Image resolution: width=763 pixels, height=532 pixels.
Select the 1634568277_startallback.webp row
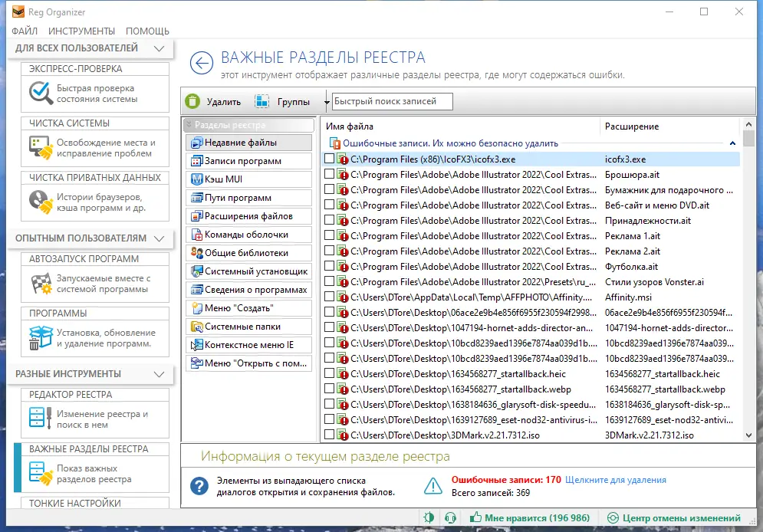coord(531,389)
